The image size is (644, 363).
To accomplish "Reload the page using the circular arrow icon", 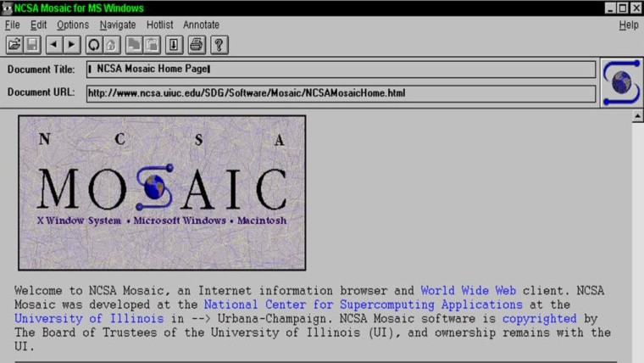I will (x=93, y=44).
